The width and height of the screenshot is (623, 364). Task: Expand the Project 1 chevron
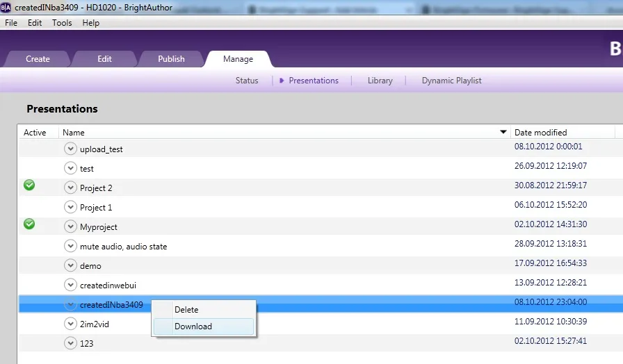[70, 207]
